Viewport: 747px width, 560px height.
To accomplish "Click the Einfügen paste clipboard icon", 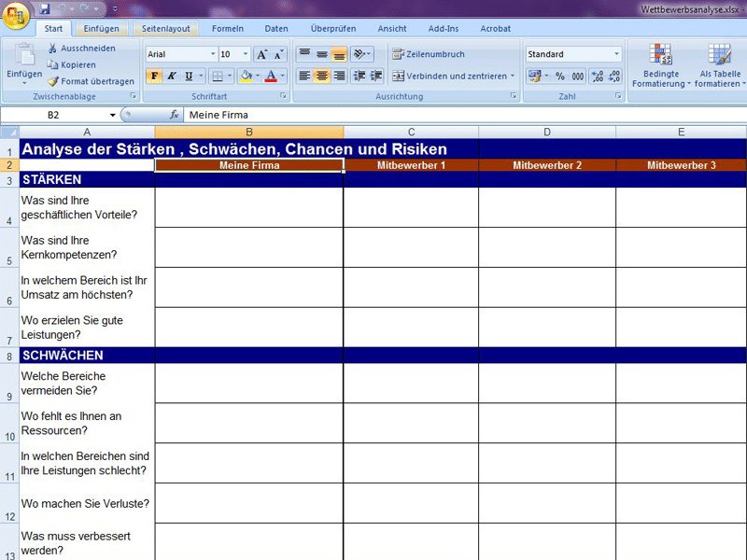I will click(x=24, y=55).
